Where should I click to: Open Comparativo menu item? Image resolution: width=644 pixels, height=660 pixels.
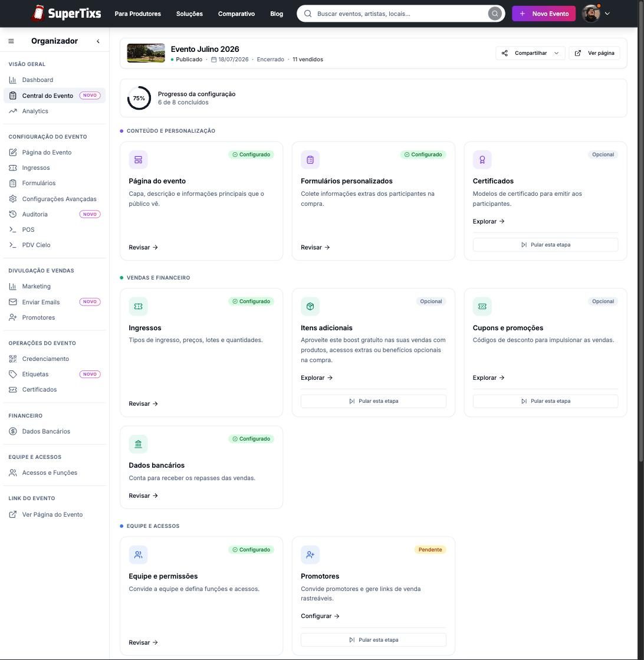[x=236, y=14]
